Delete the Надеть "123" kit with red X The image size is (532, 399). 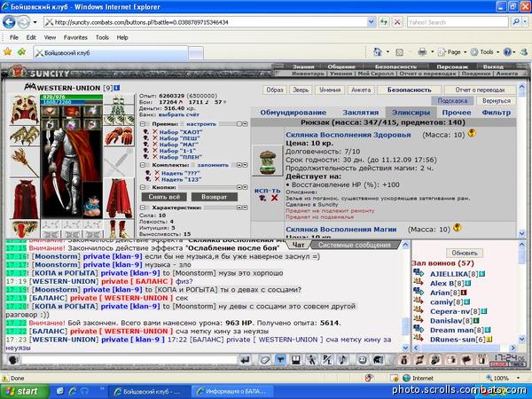(x=157, y=179)
